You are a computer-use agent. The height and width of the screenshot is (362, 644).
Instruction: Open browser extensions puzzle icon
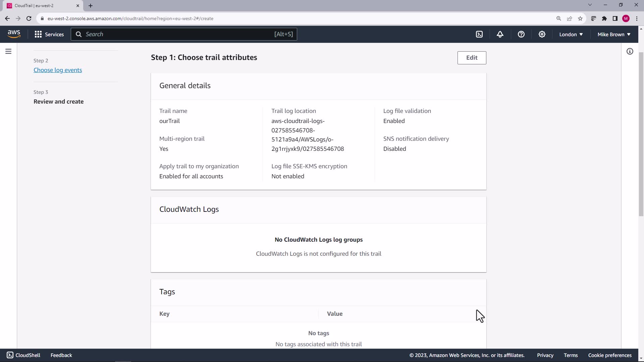point(604,18)
